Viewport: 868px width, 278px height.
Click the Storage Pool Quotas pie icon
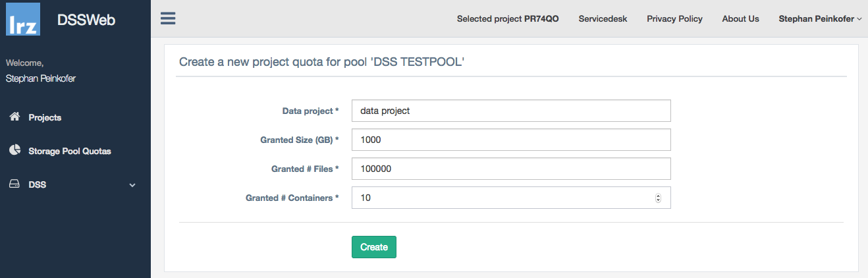pos(14,150)
